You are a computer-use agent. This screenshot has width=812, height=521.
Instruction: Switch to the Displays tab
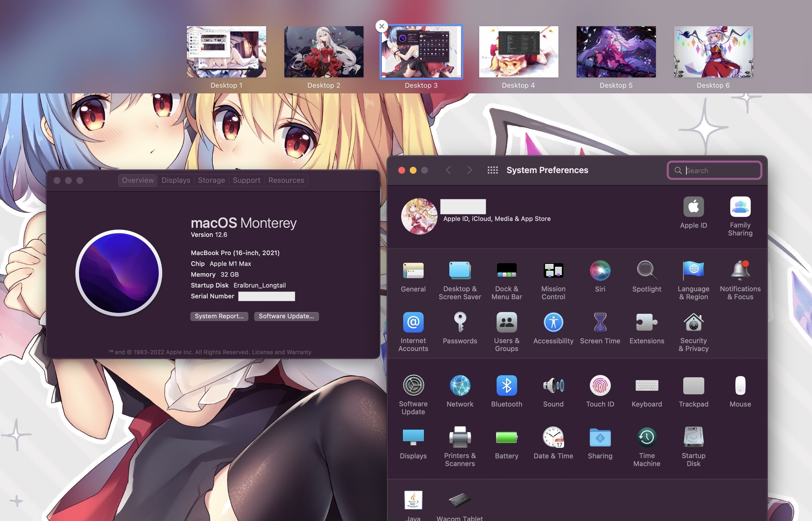pyautogui.click(x=176, y=180)
